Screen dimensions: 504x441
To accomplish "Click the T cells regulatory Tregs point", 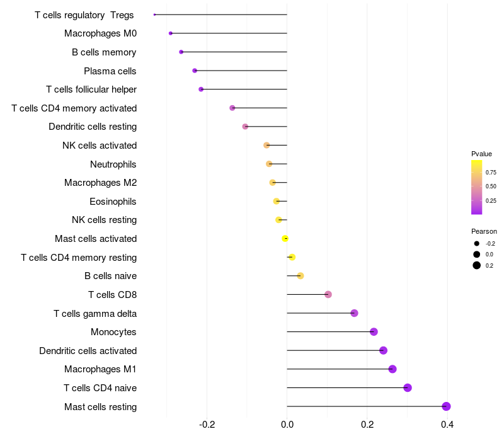I will tap(154, 14).
